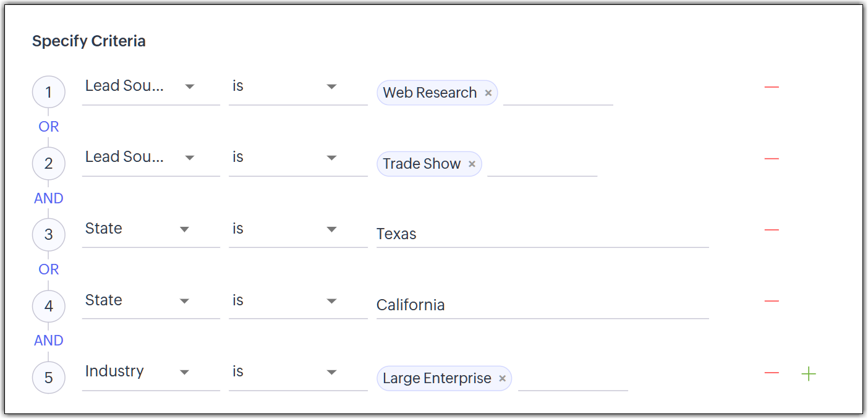Remove the Texas state criteria row
Screen dimensions: 868x419
pyautogui.click(x=771, y=230)
